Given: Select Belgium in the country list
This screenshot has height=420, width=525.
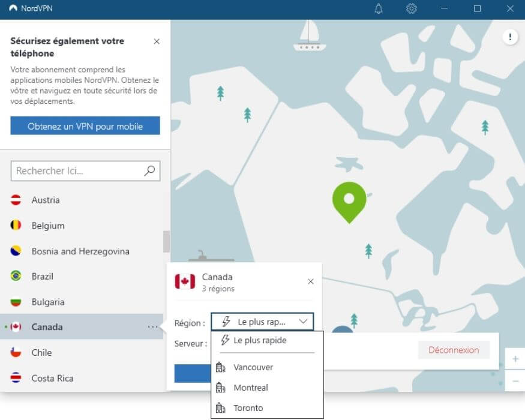Looking at the screenshot, I should coord(82,226).
